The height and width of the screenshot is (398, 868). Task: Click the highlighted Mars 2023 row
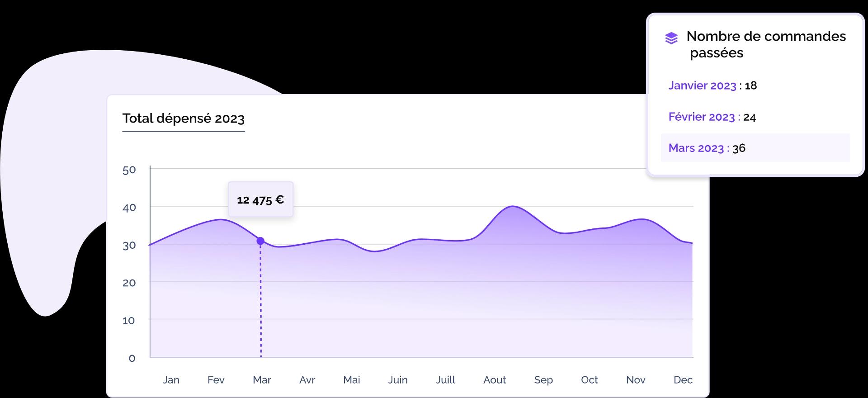point(755,148)
